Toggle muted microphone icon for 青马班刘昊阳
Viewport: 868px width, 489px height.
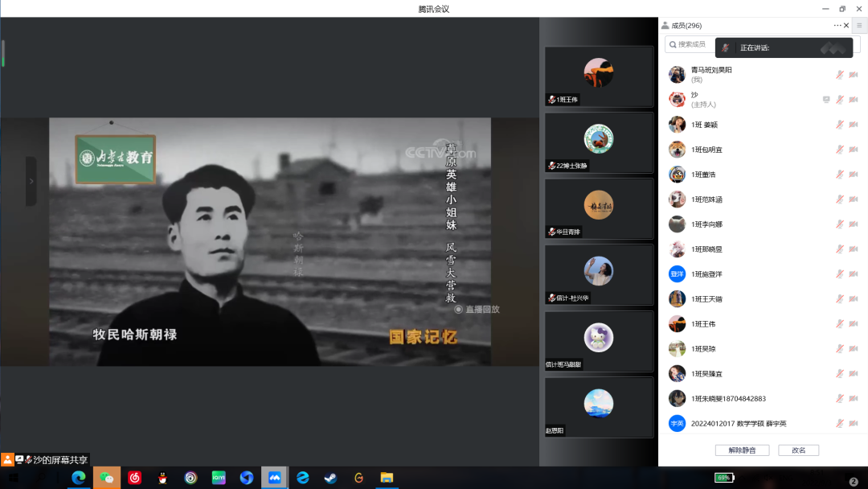[x=840, y=75]
